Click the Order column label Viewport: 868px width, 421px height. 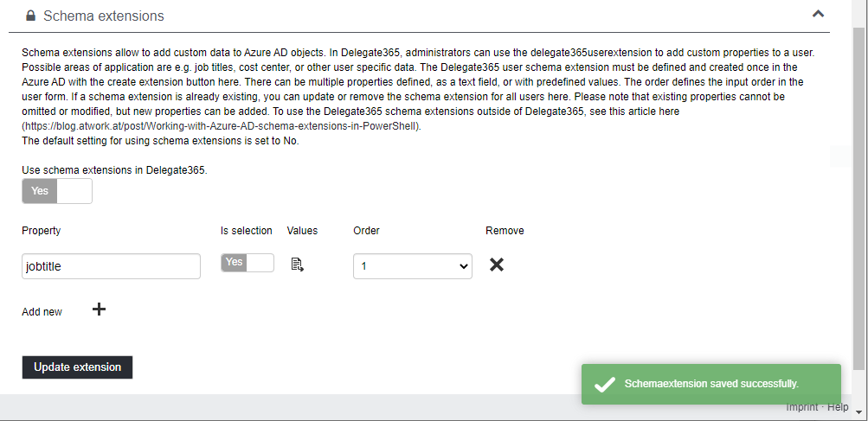tap(366, 231)
